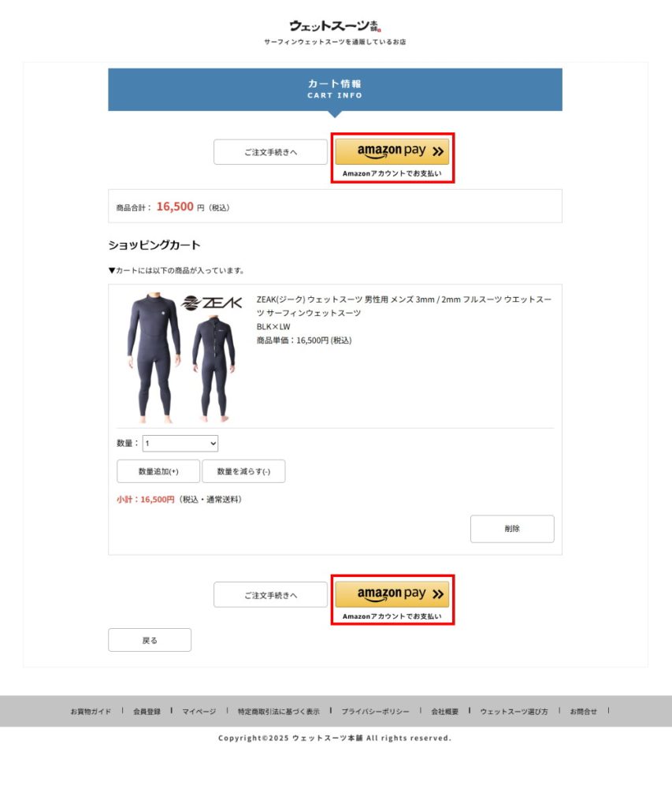
Task: Click bottom ご注文手続きへ button
Action: coord(271,595)
